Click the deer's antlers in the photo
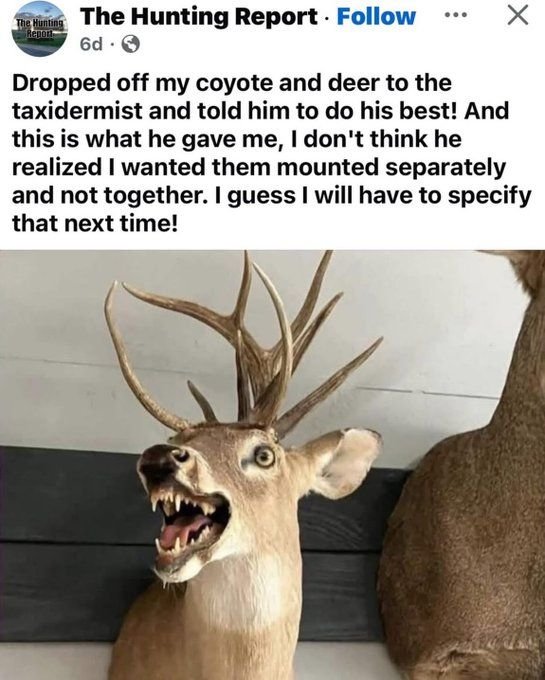 click(243, 347)
